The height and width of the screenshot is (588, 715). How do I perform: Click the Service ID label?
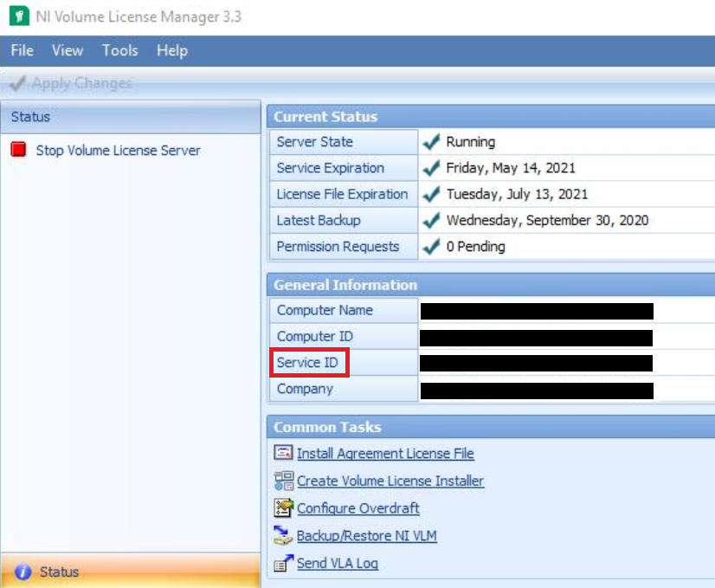307,363
